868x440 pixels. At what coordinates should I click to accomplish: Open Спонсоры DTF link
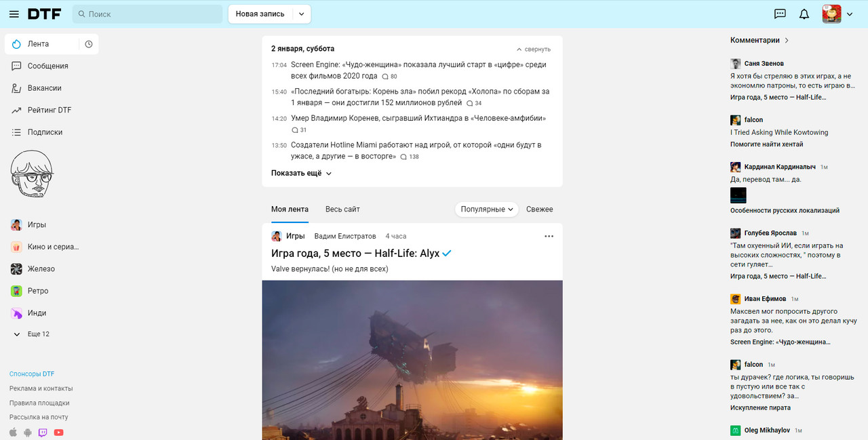coord(32,374)
